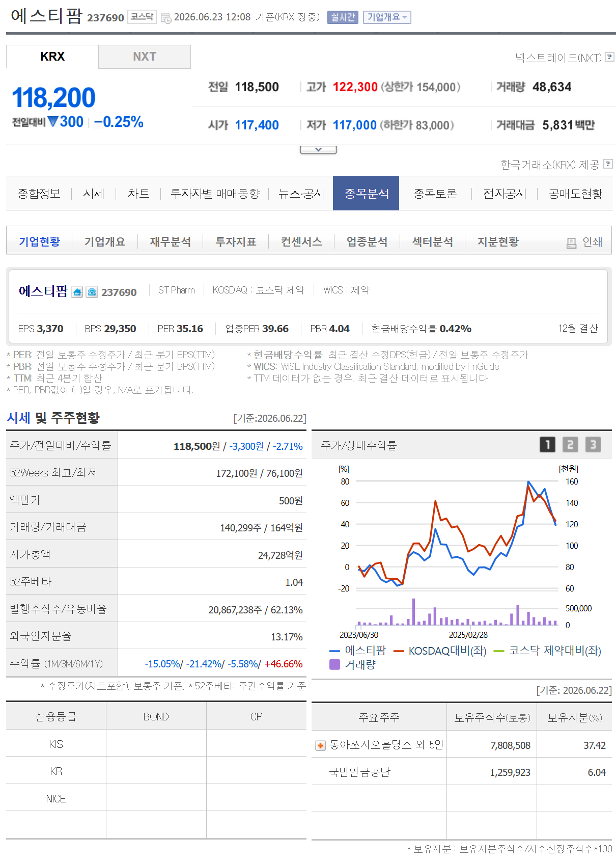Screen dimensions: 616x862
Task: Click the calendar icon beside the date
Action: 166,18
